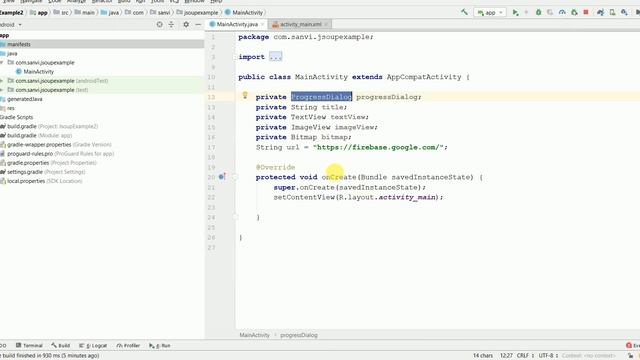This screenshot has height=360, width=640.
Task: Click the MainActivity breadcrumb below the editor
Action: [254, 335]
